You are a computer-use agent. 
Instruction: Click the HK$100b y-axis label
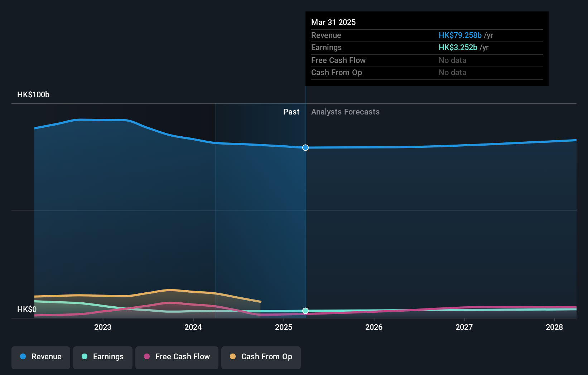coord(33,94)
